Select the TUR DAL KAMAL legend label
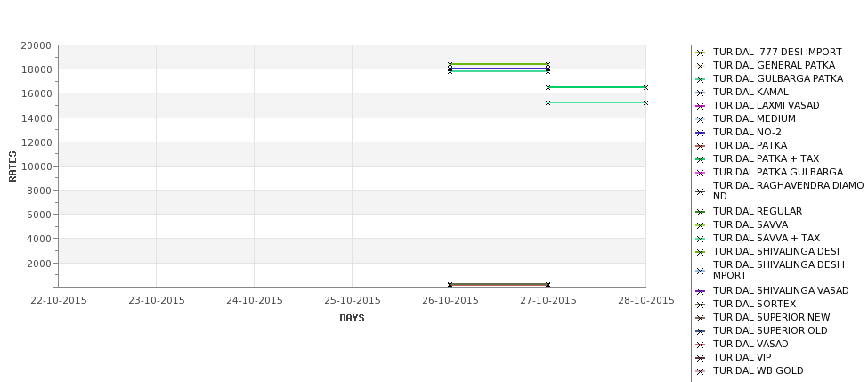This screenshot has width=868, height=382. click(x=750, y=92)
